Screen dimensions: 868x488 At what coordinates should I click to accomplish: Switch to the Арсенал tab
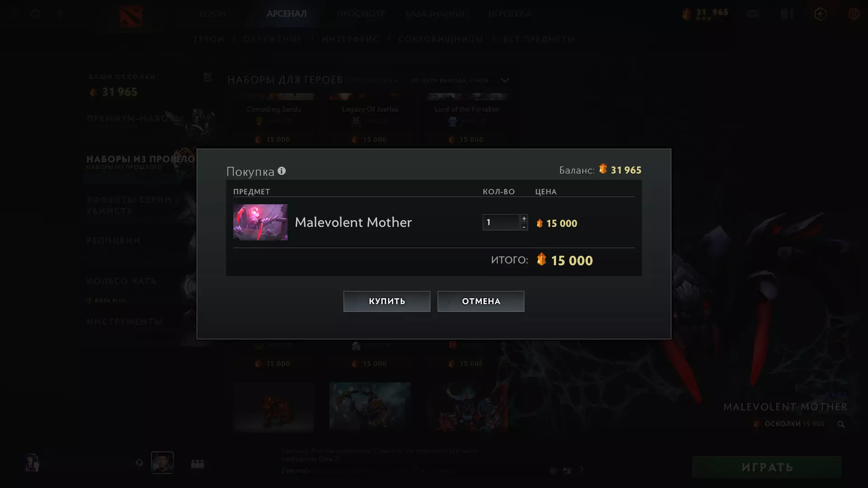click(x=287, y=14)
